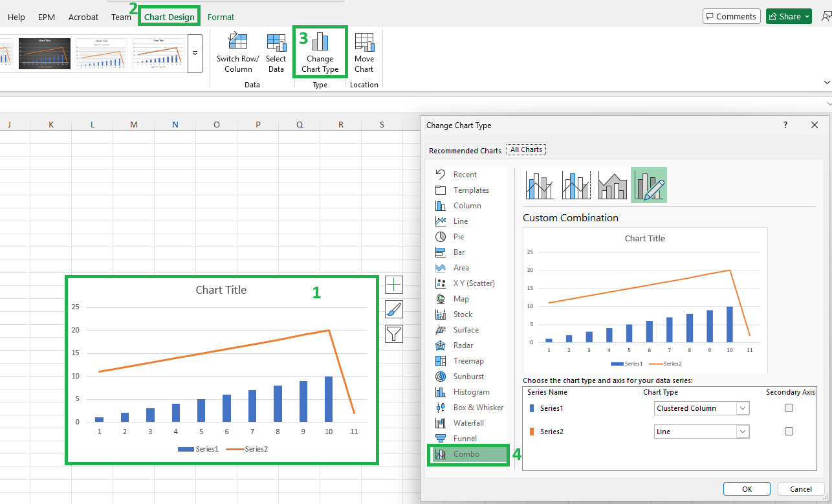Select column header L
This screenshot has width=832, height=504.
click(x=93, y=124)
